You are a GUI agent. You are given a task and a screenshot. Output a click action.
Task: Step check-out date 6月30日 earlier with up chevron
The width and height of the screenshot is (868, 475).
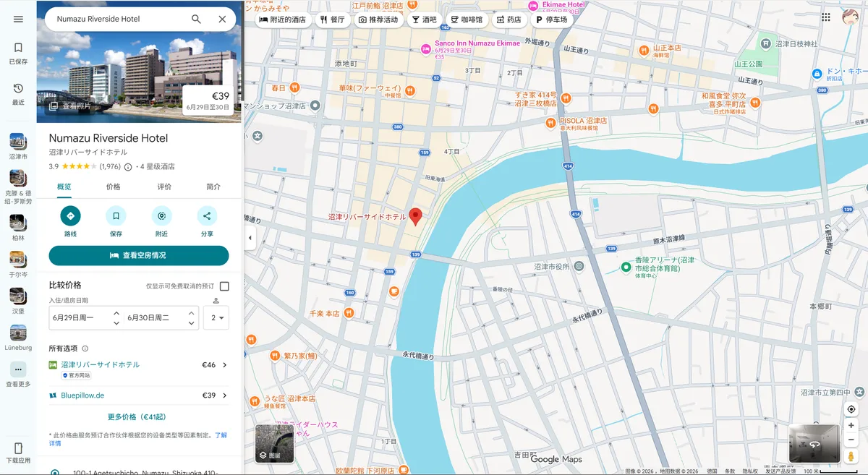192,312
